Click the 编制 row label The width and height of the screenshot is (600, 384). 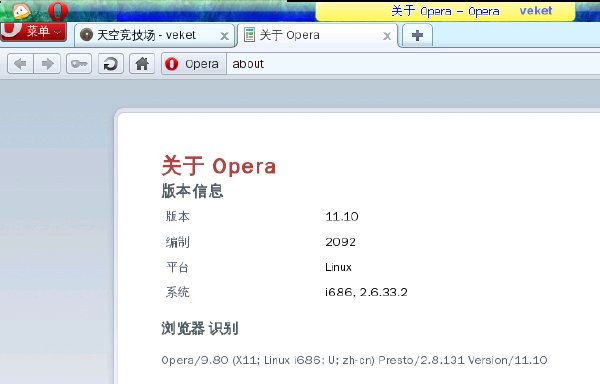pyautogui.click(x=178, y=242)
